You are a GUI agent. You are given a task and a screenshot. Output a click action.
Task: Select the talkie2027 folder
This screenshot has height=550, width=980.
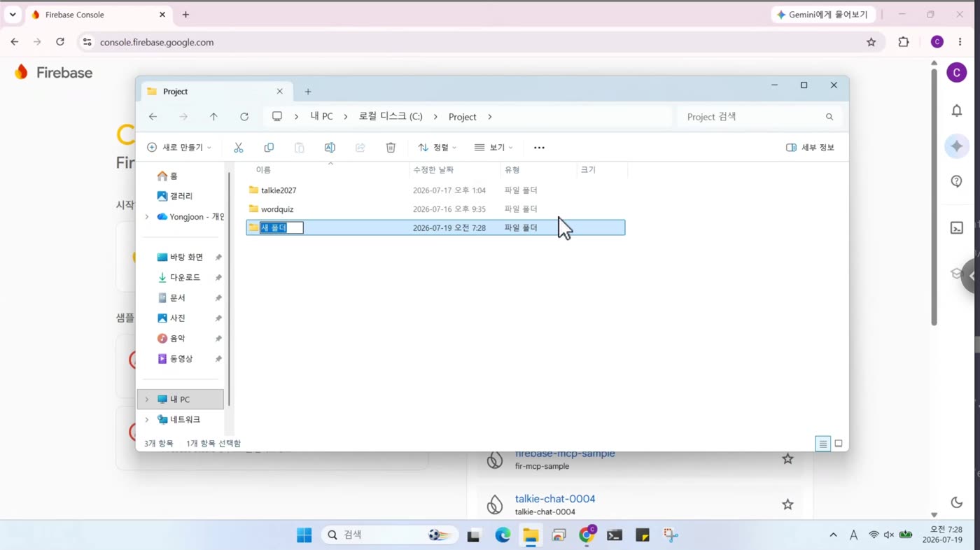point(435,190)
